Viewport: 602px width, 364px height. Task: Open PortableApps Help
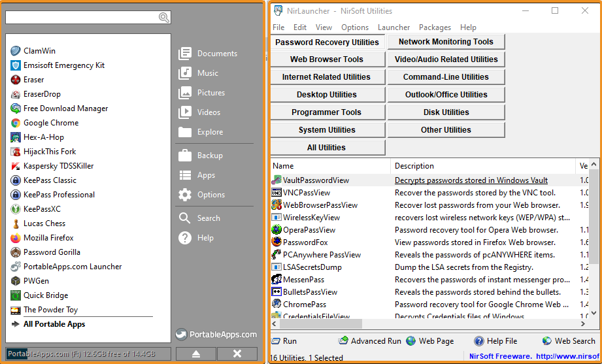(x=196, y=238)
